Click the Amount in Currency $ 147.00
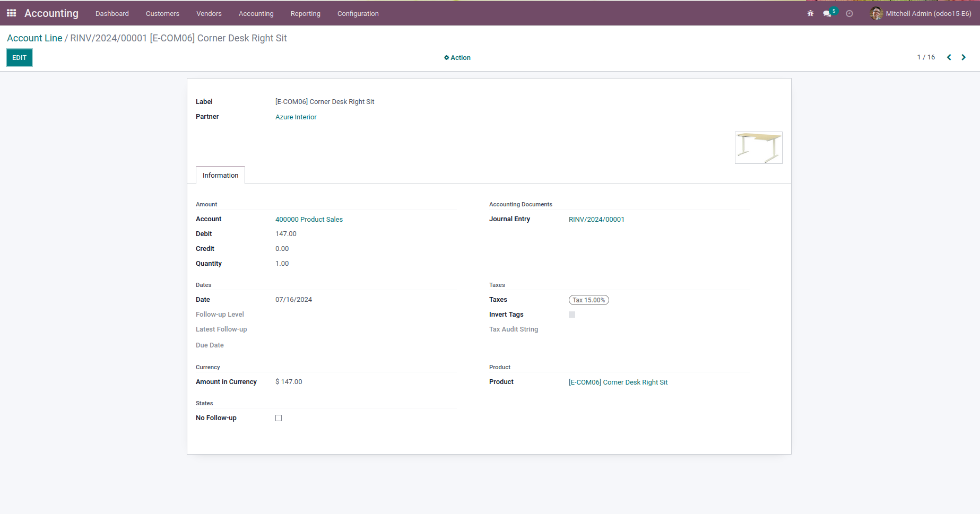This screenshot has width=980, height=514. point(289,382)
